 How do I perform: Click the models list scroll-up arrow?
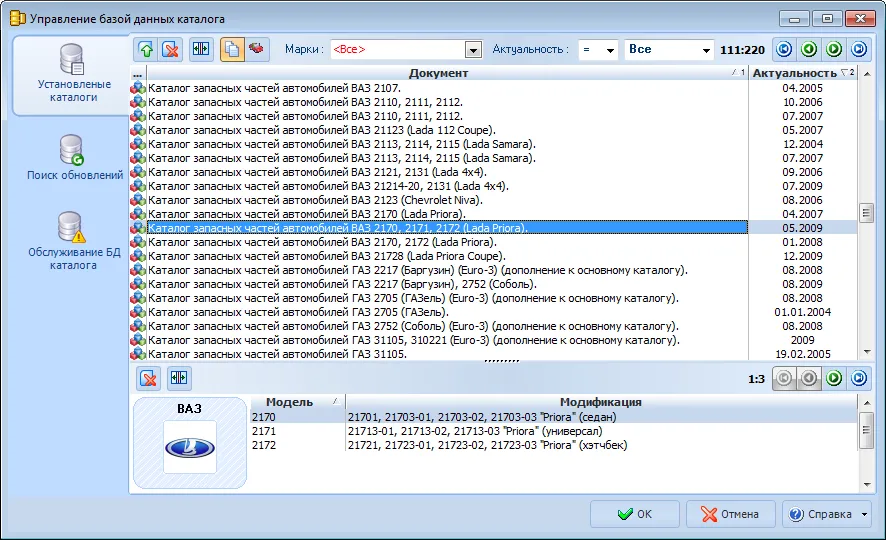click(867, 403)
